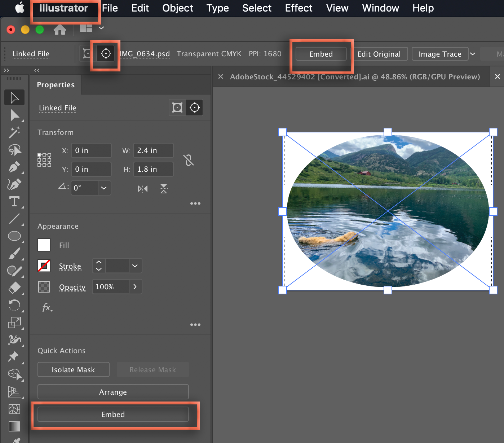Switch to the Properties tab
The height and width of the screenshot is (443, 504).
point(56,84)
